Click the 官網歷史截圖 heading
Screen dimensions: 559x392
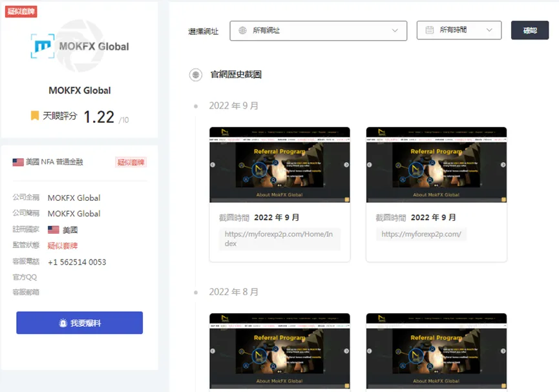[236, 74]
